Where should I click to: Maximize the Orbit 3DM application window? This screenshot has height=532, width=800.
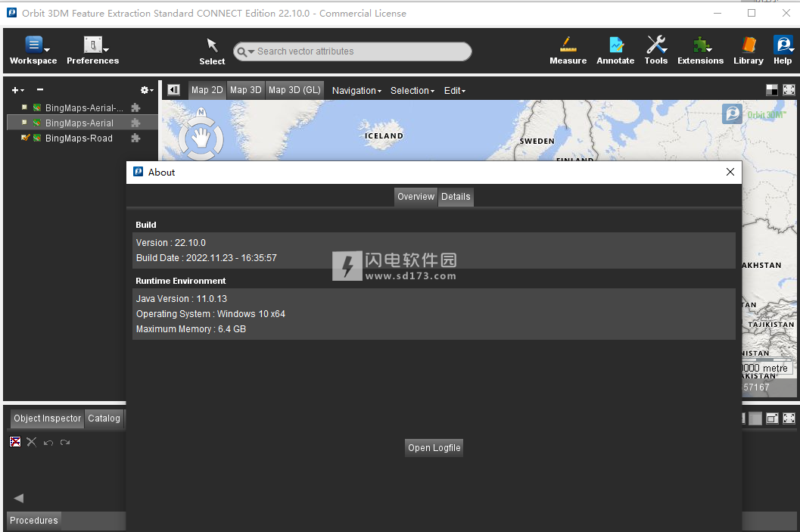(752, 14)
